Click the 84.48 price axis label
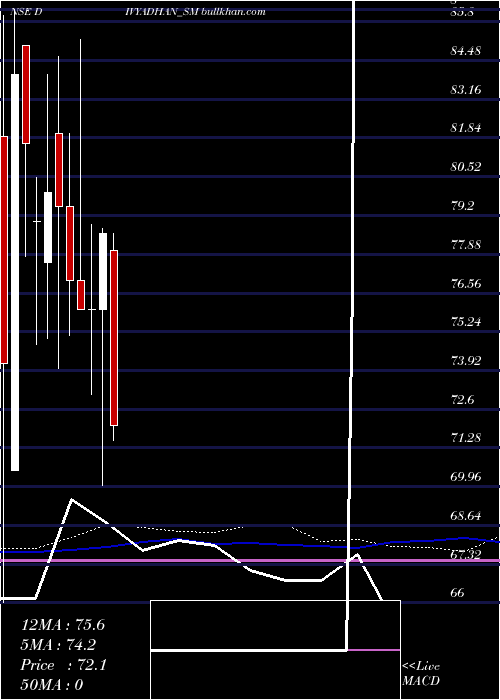Viewport: 500px width, 700px height. coord(465,51)
